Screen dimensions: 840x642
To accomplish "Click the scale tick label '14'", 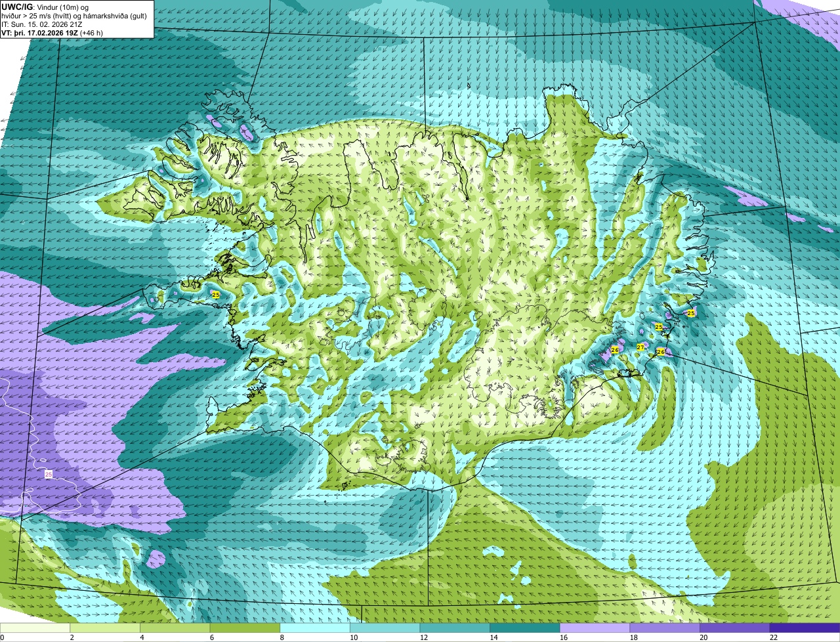I will pyautogui.click(x=493, y=637).
